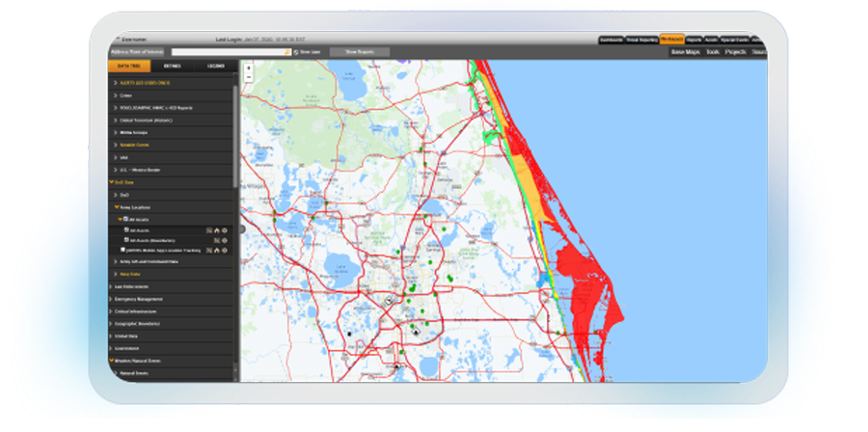Click the search magnifier icon in address field

click(288, 52)
